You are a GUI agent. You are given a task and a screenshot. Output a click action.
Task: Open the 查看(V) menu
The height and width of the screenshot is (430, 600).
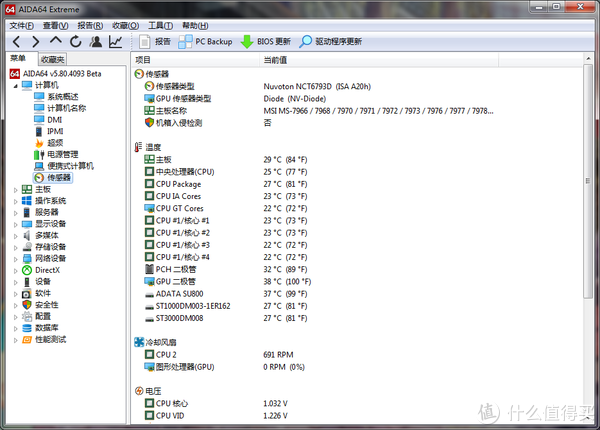pos(55,26)
